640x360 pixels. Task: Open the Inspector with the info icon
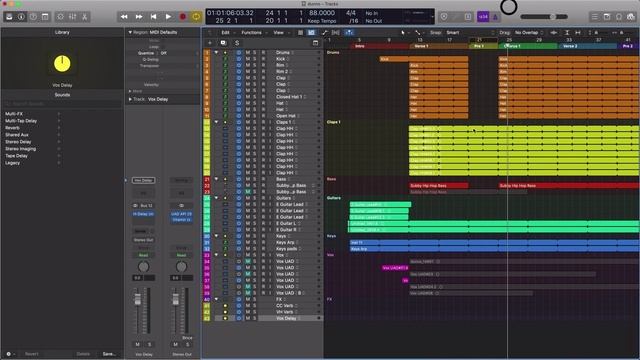pos(21,17)
